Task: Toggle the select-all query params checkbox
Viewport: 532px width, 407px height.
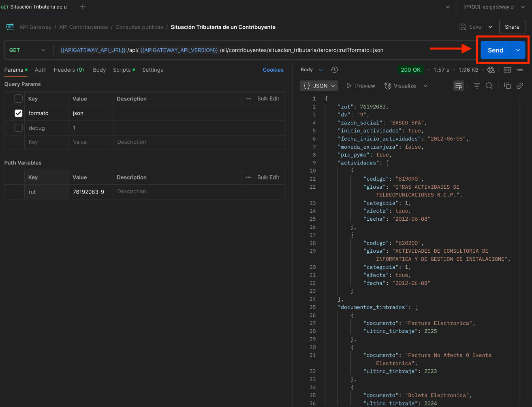Action: 19,99
